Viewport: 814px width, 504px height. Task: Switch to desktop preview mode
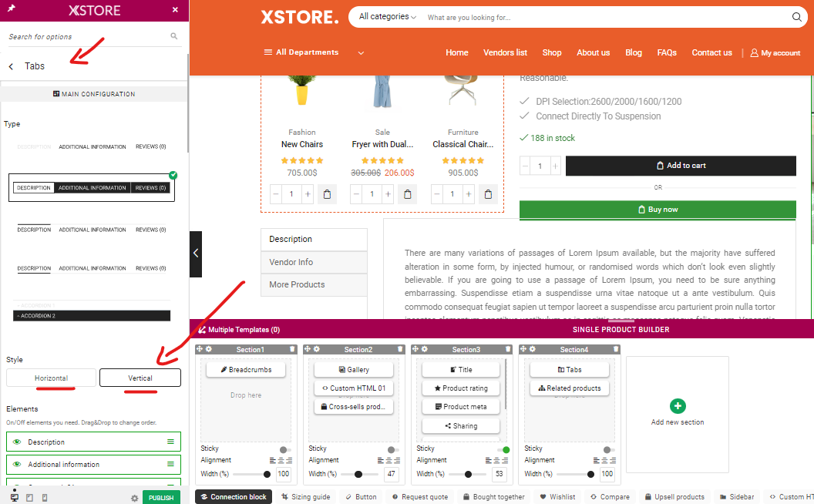pos(15,497)
